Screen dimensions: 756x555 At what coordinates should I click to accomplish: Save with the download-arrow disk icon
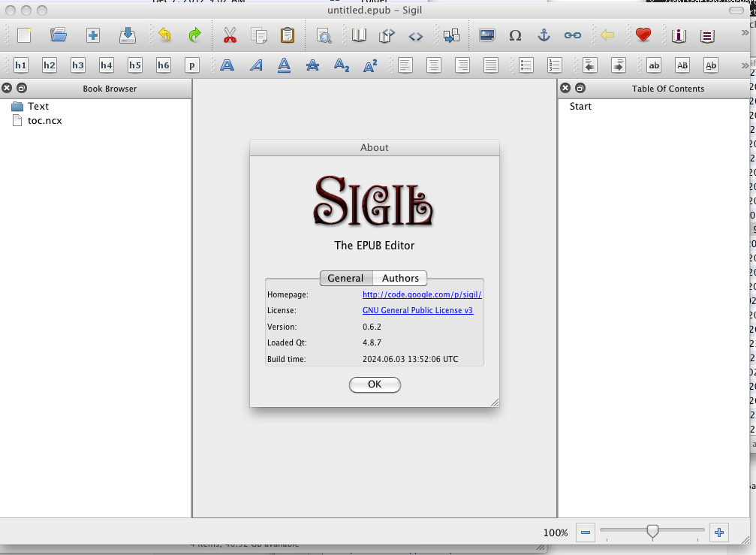(128, 35)
